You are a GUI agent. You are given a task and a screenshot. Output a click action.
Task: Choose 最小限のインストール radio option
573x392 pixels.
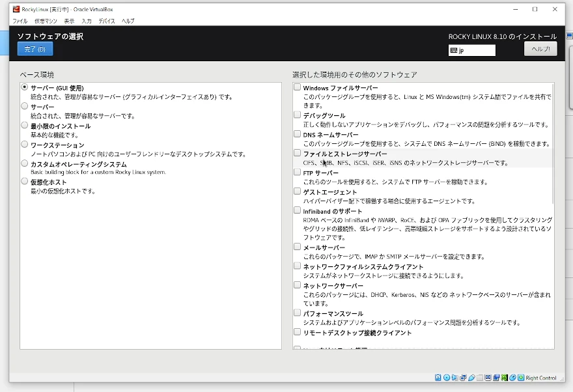coord(25,125)
